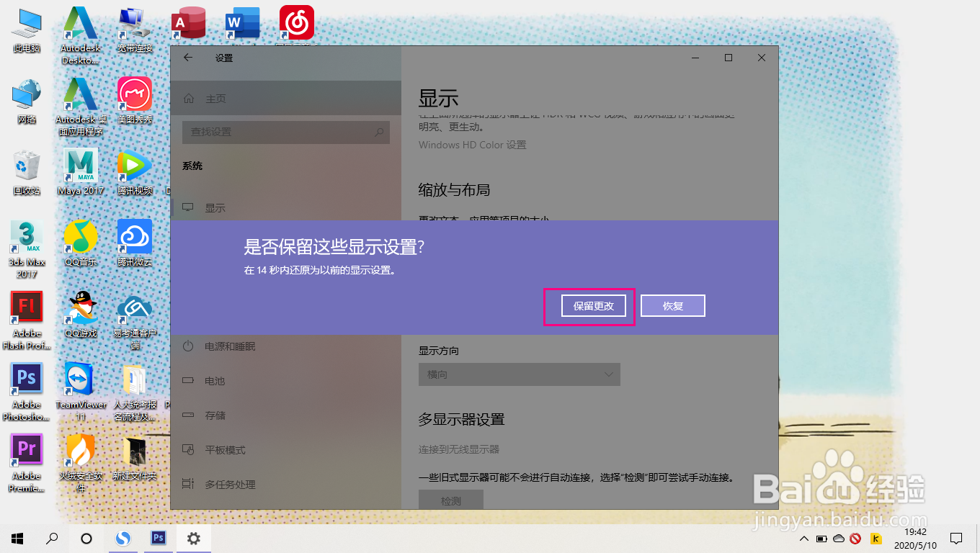Click the back arrow in Settings

(187, 58)
